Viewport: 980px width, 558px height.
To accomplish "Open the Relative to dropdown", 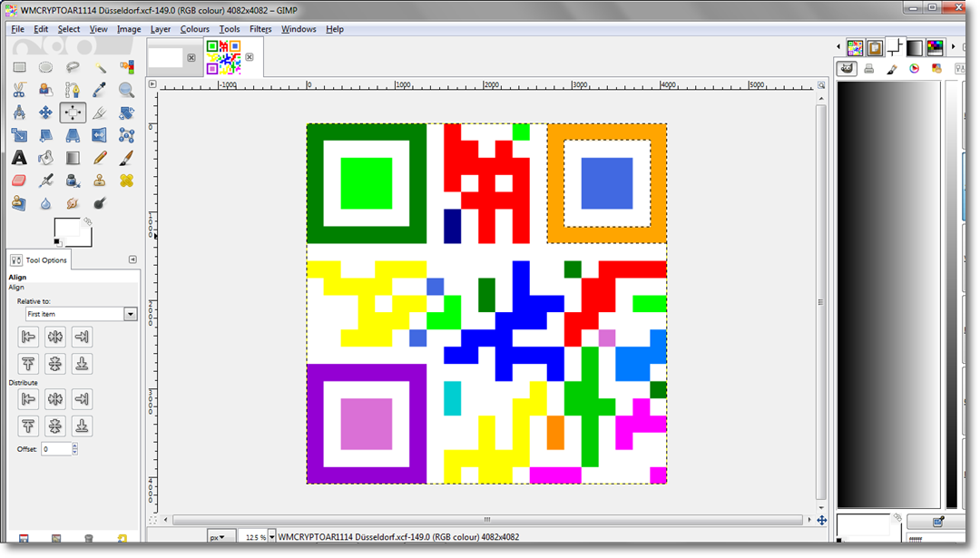I will 82,314.
